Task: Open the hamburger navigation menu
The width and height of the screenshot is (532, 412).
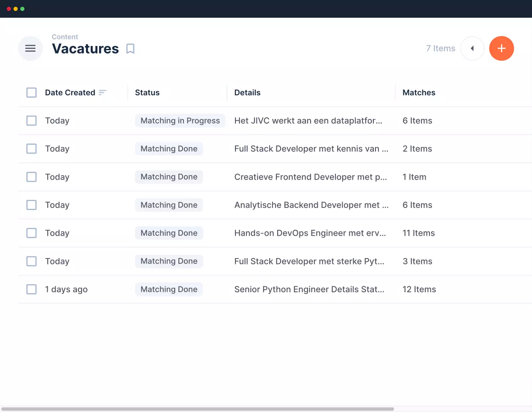Action: coord(30,48)
